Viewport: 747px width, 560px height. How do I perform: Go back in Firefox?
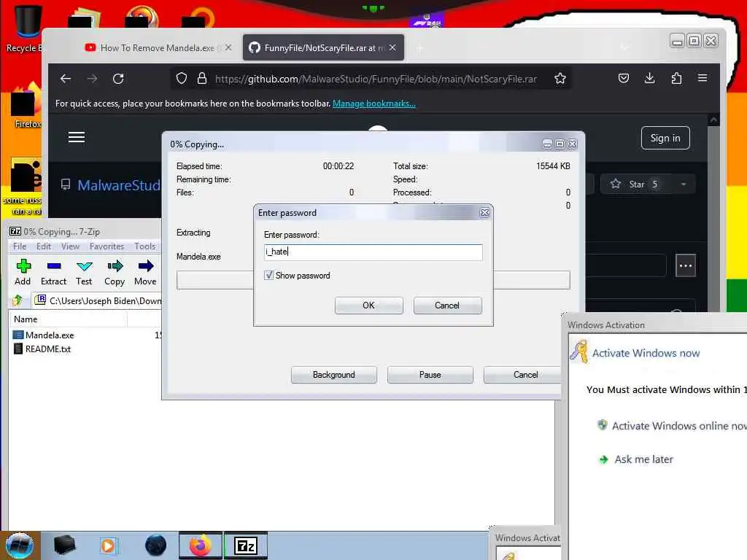66,79
